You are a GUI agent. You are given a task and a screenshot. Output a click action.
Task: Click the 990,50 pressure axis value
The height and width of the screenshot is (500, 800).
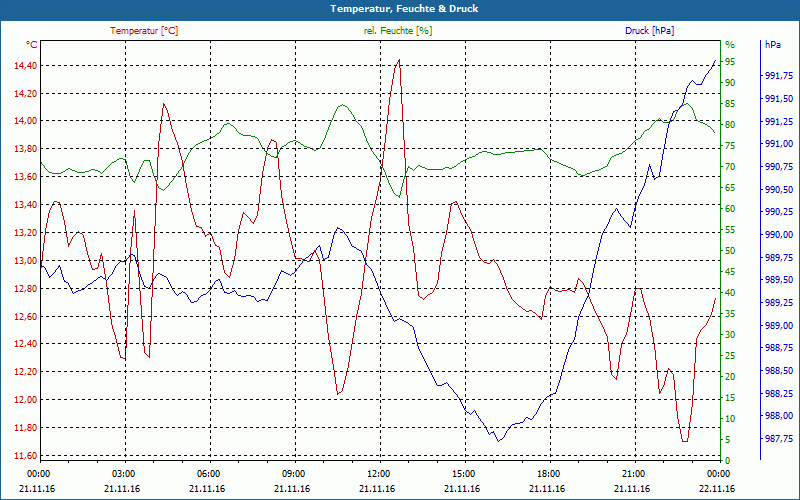point(779,189)
